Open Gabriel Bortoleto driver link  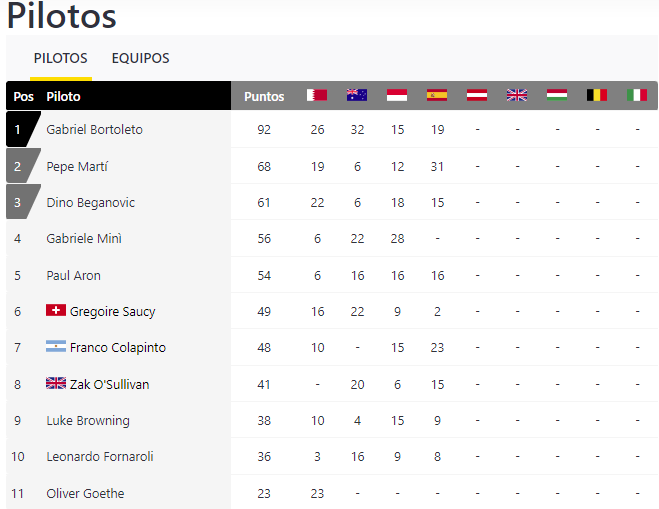(95, 129)
